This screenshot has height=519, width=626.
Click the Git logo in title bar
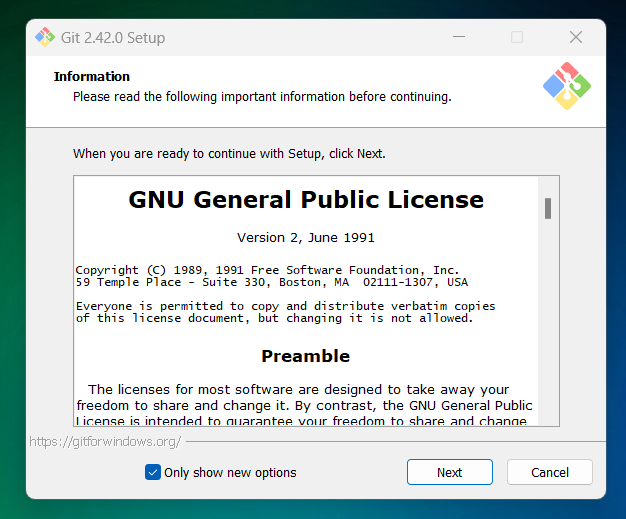pyautogui.click(x=45, y=37)
